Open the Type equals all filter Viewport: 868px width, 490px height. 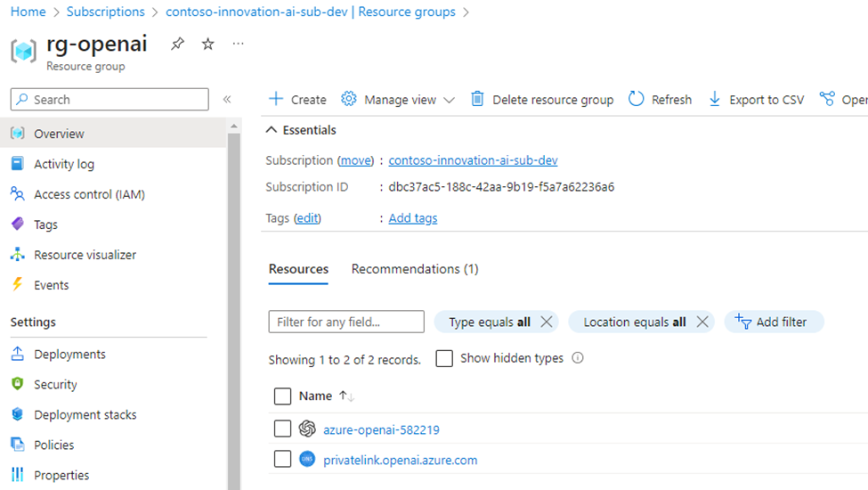click(490, 323)
